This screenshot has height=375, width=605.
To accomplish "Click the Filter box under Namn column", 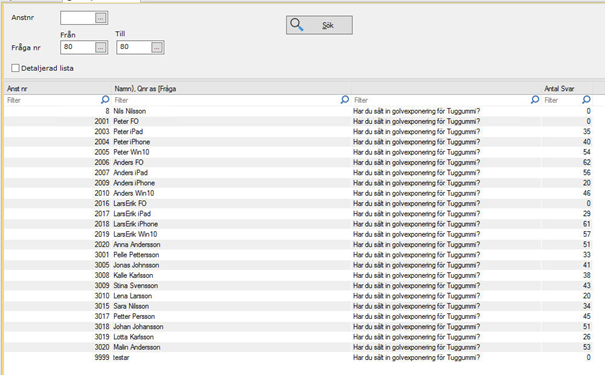I will click(226, 100).
